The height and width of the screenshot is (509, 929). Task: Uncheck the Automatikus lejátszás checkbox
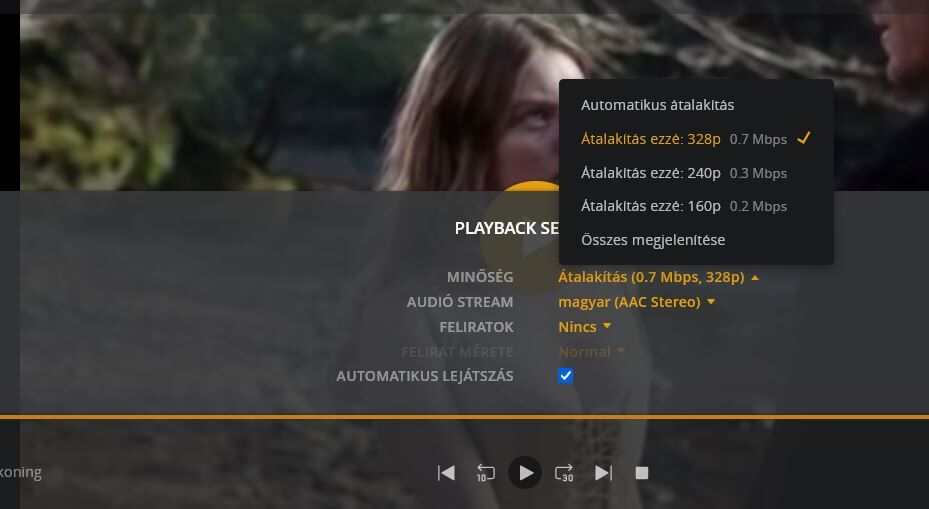(565, 376)
